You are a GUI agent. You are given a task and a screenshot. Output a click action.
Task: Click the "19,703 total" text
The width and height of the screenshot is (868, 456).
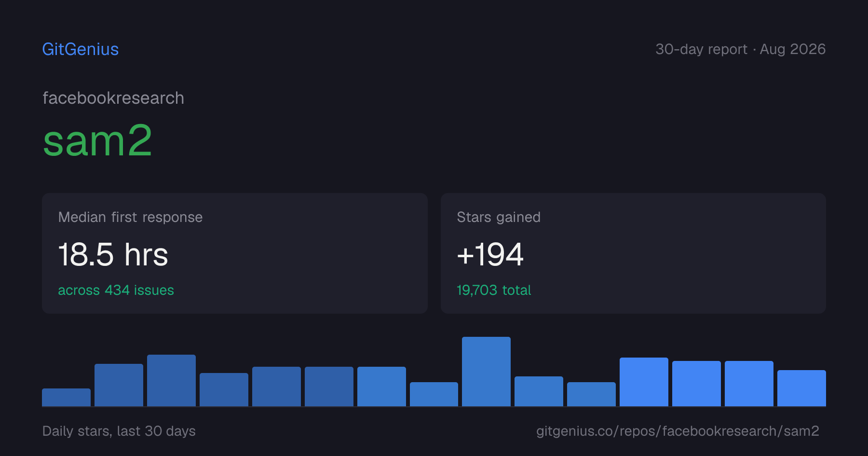coord(494,290)
